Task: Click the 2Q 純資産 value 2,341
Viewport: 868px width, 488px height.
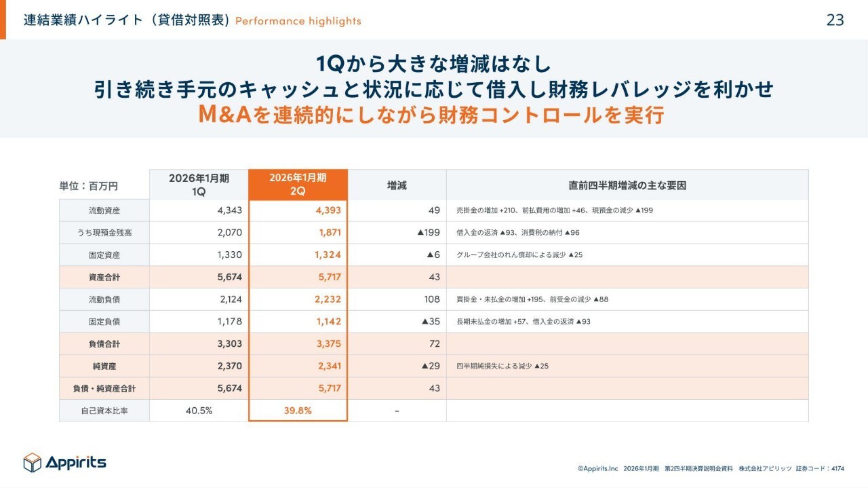Action: (328, 366)
